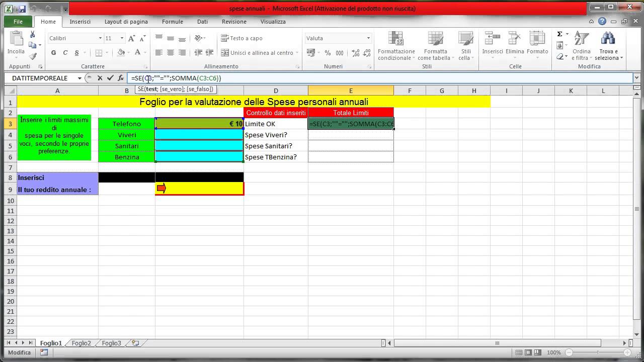Open the Valuta number format dropdown
This screenshot has width=644, height=362.
coord(368,38)
